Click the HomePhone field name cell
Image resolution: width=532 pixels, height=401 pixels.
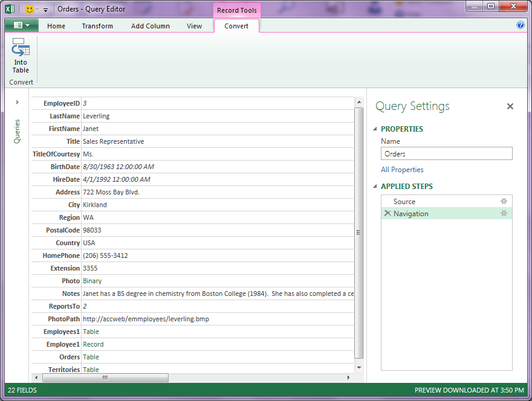[x=56, y=255]
